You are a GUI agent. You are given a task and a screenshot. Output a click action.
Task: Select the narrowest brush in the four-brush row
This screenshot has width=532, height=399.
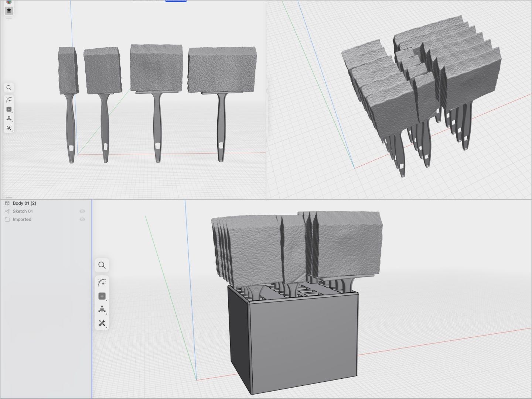tap(68, 70)
